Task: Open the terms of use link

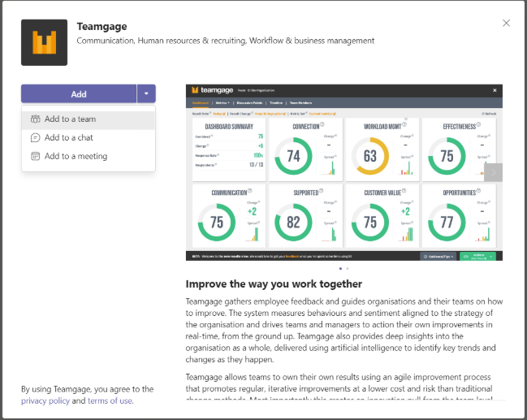Action: coord(109,401)
